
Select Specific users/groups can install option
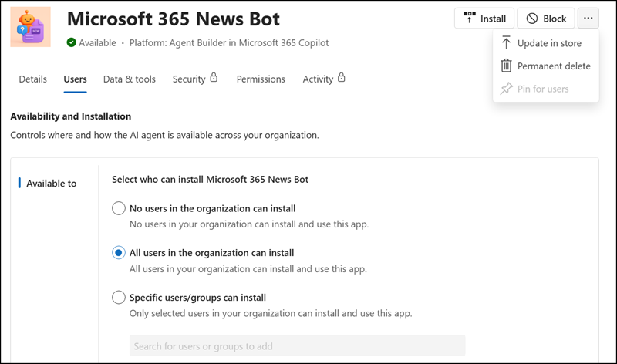point(119,297)
